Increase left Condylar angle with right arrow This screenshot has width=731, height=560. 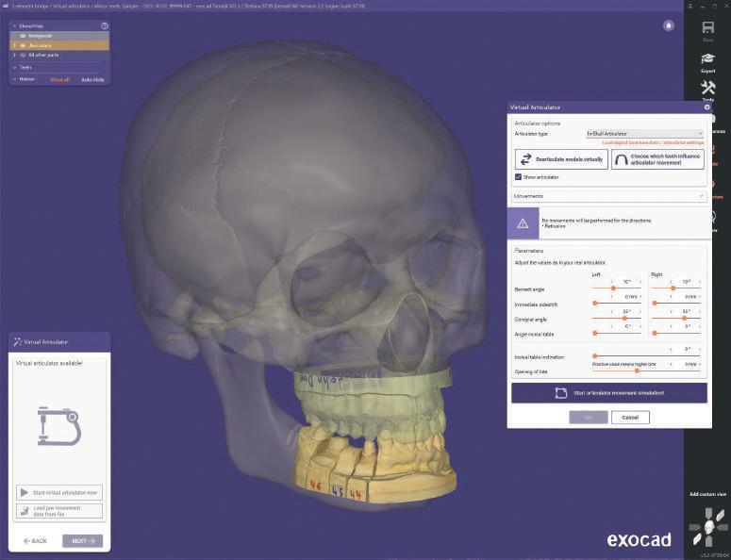640,311
